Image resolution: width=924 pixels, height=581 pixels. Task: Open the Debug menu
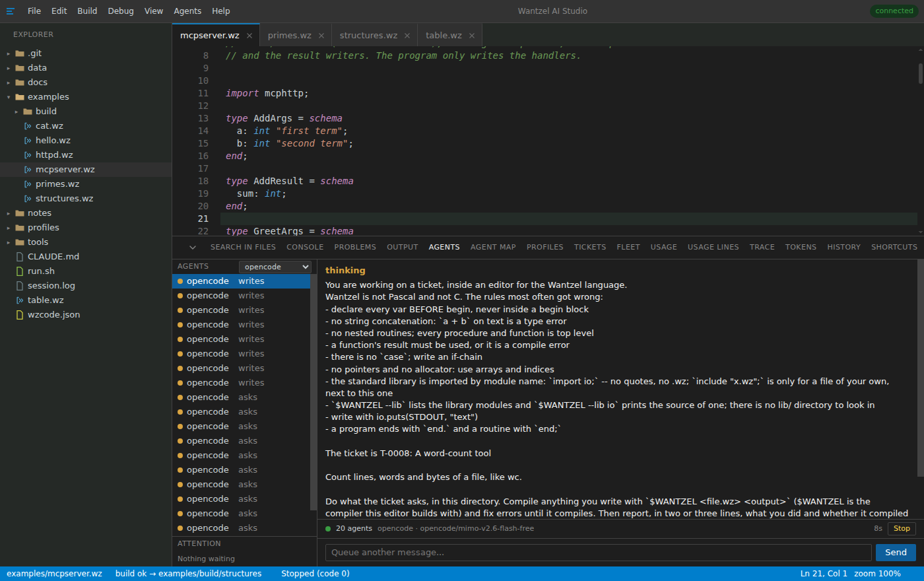pos(121,11)
